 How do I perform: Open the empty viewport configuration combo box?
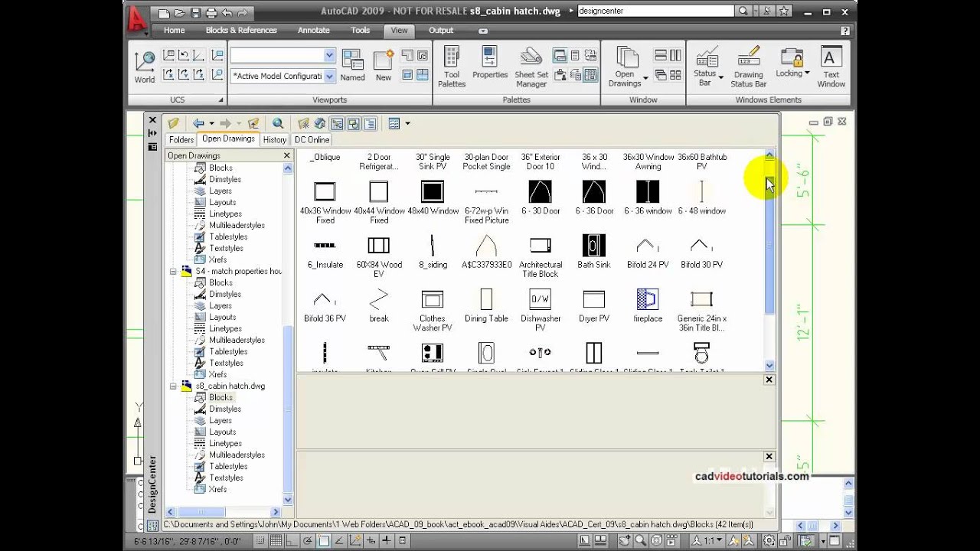[283, 55]
